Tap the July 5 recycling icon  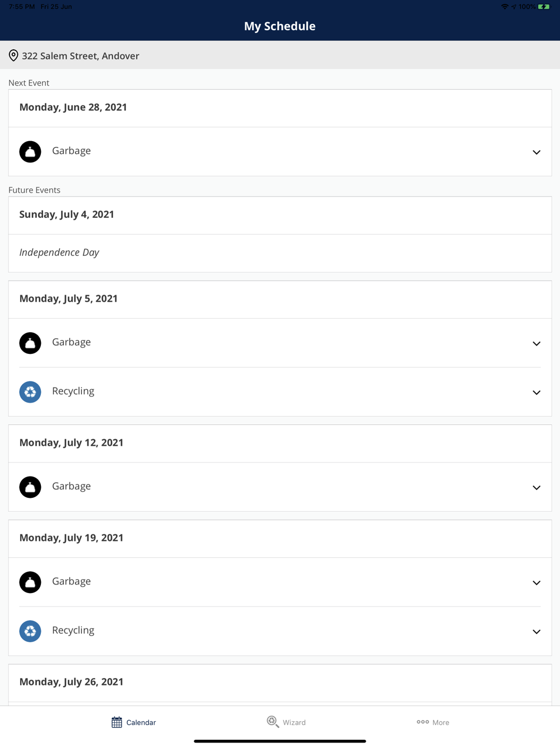pos(30,392)
